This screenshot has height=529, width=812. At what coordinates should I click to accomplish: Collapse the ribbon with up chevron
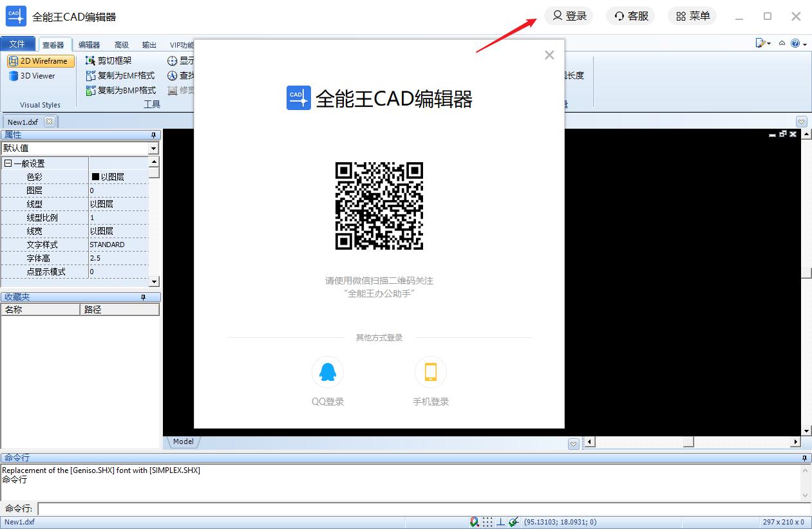(x=782, y=43)
